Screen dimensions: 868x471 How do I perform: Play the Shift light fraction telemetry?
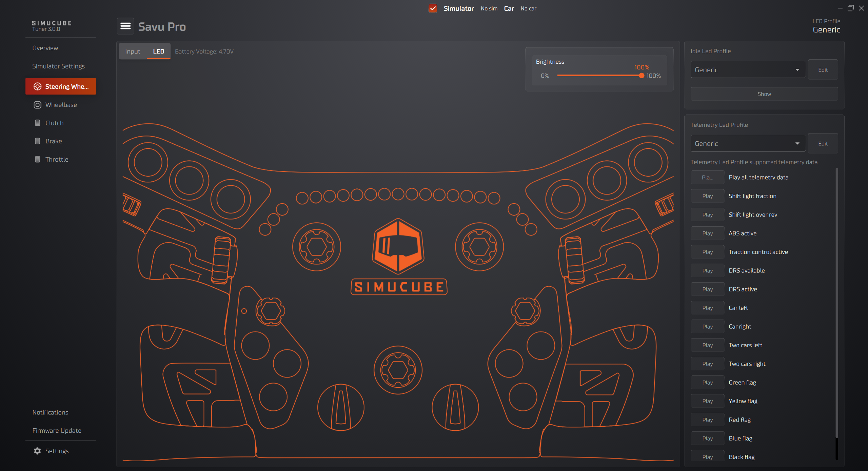[707, 196]
